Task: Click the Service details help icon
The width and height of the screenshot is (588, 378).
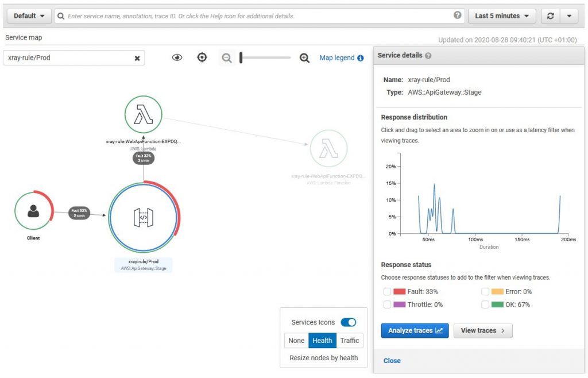Action: coord(428,56)
